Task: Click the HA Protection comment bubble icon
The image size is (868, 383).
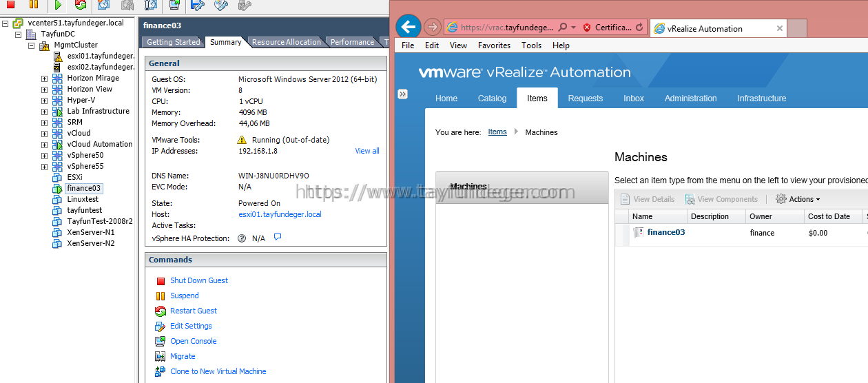Action: click(278, 238)
